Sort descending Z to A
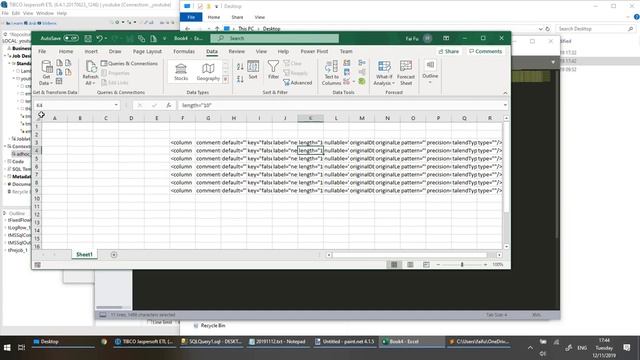The width and height of the screenshot is (640, 360). tap(240, 79)
